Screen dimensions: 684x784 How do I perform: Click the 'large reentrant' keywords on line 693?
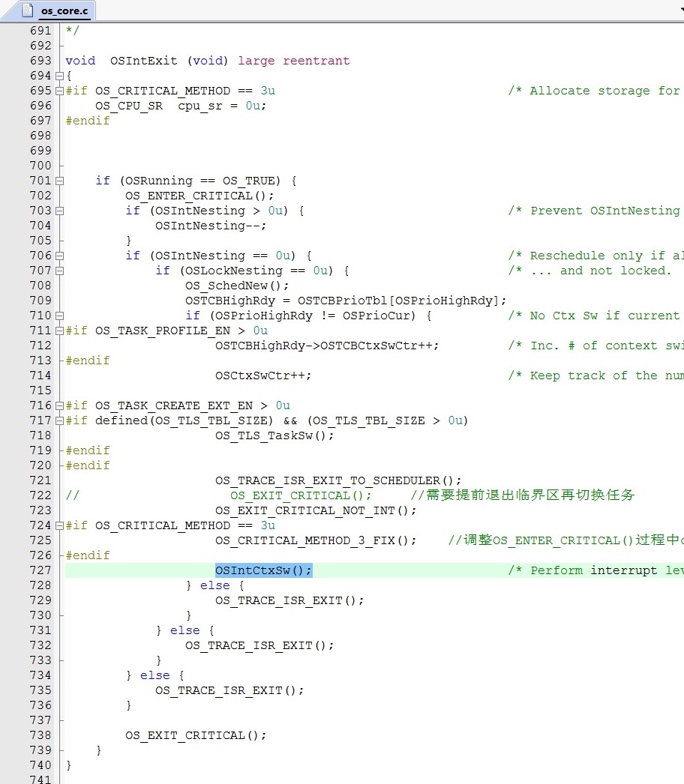pos(294,61)
